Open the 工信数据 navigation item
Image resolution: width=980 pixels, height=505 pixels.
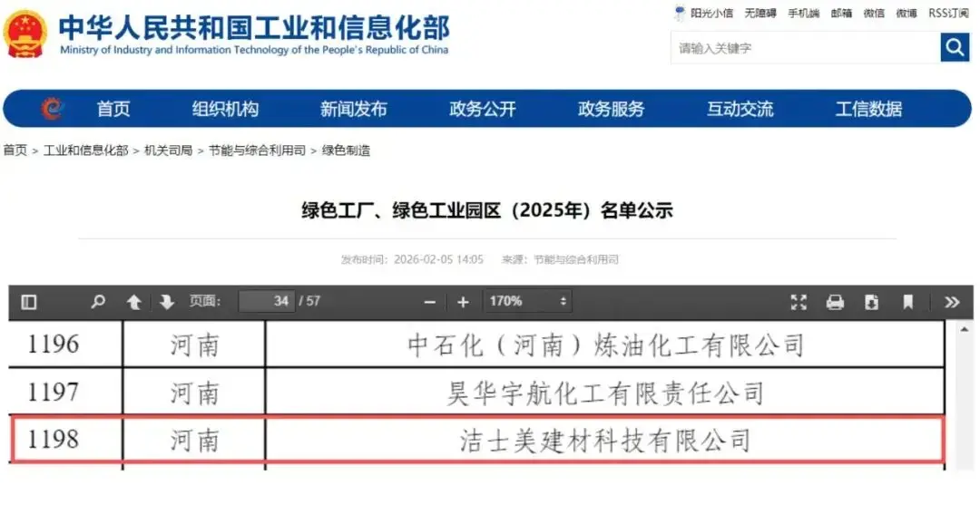point(868,109)
